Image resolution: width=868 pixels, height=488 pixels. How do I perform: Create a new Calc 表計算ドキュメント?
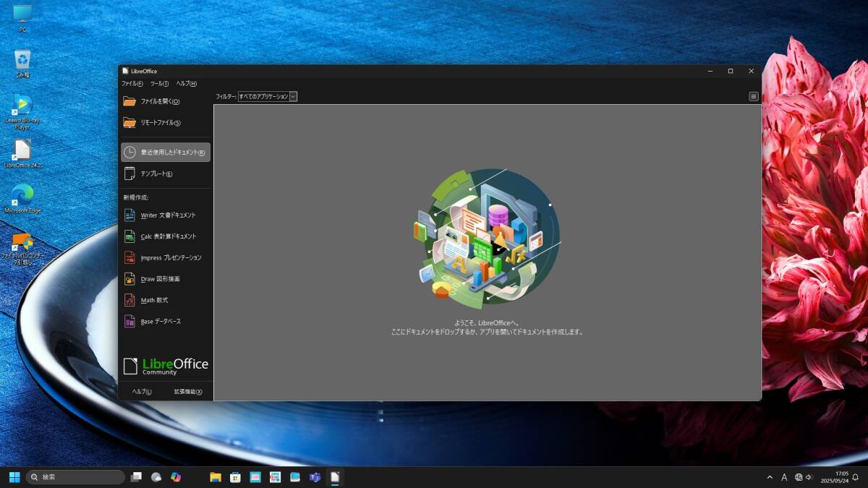click(166, 236)
